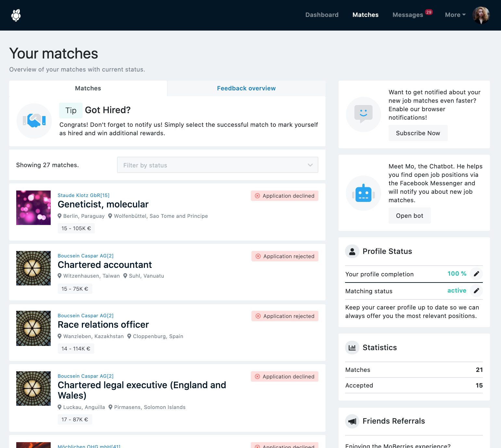Click location pin beside Luckau, Anguilla

click(x=59, y=407)
